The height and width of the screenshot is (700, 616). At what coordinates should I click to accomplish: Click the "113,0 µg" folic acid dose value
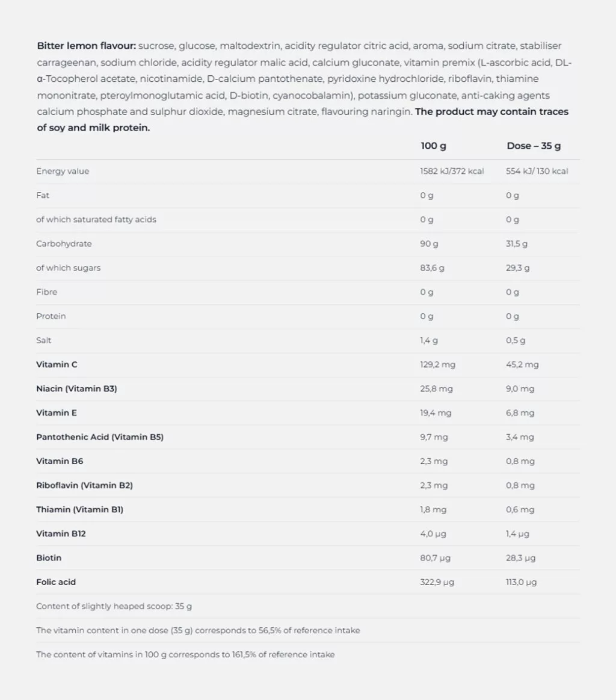pos(521,582)
